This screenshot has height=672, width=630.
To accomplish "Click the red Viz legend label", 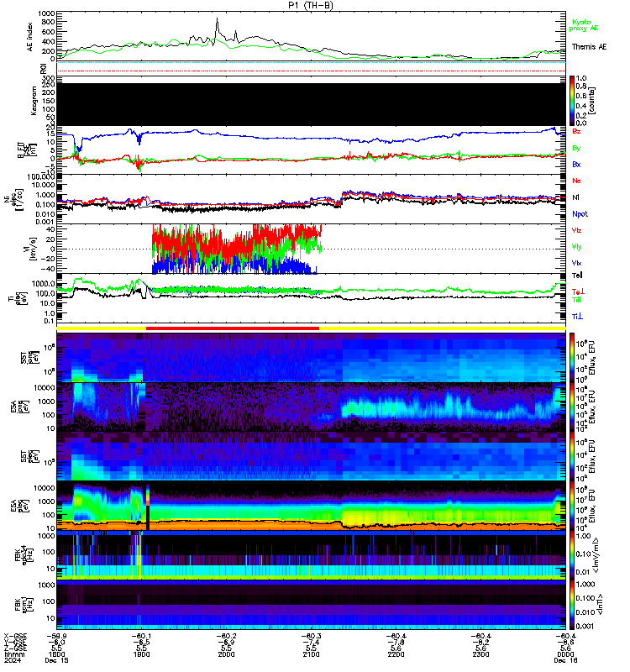I will (576, 230).
